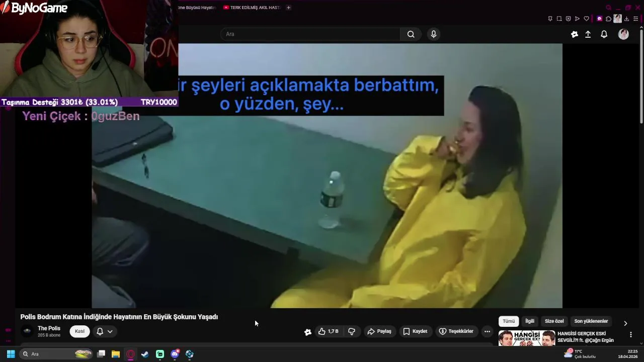Like the video with thumbs up
Image resolution: width=644 pixels, height=362 pixels.
tap(328, 331)
